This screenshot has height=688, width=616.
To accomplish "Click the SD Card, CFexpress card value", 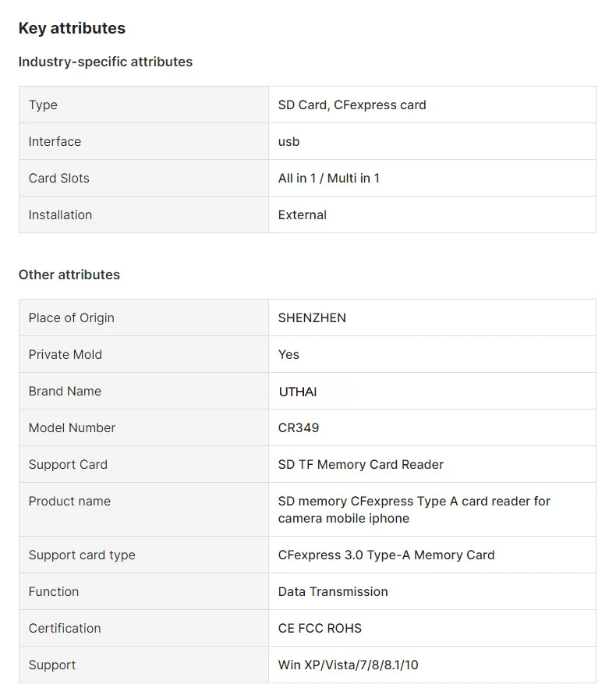I will coord(352,105).
